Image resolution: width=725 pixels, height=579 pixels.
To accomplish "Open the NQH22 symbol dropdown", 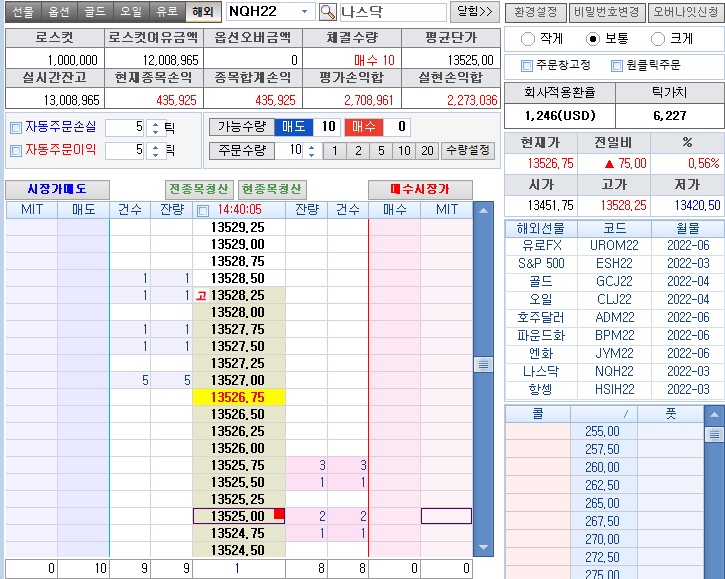I will pos(304,12).
